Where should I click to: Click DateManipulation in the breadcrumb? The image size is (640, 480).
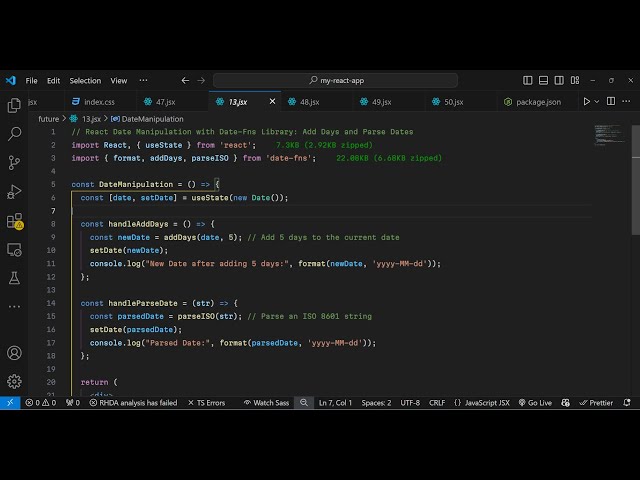pos(152,118)
